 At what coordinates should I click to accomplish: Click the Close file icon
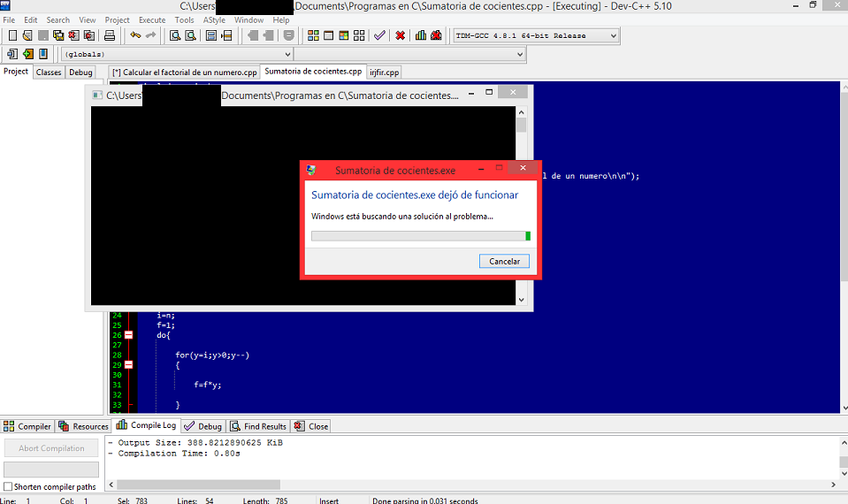tap(73, 35)
